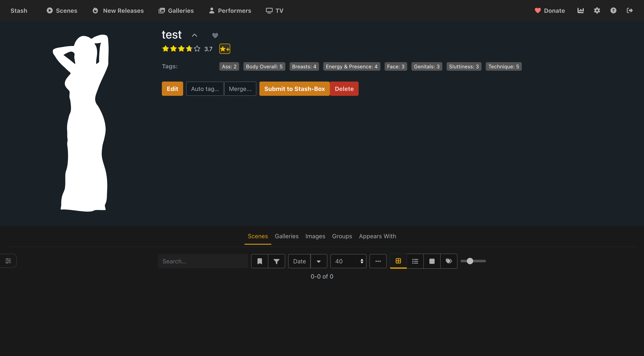This screenshot has height=356, width=644.
Task: Open the 40 per-page dropdown
Action: (x=348, y=261)
